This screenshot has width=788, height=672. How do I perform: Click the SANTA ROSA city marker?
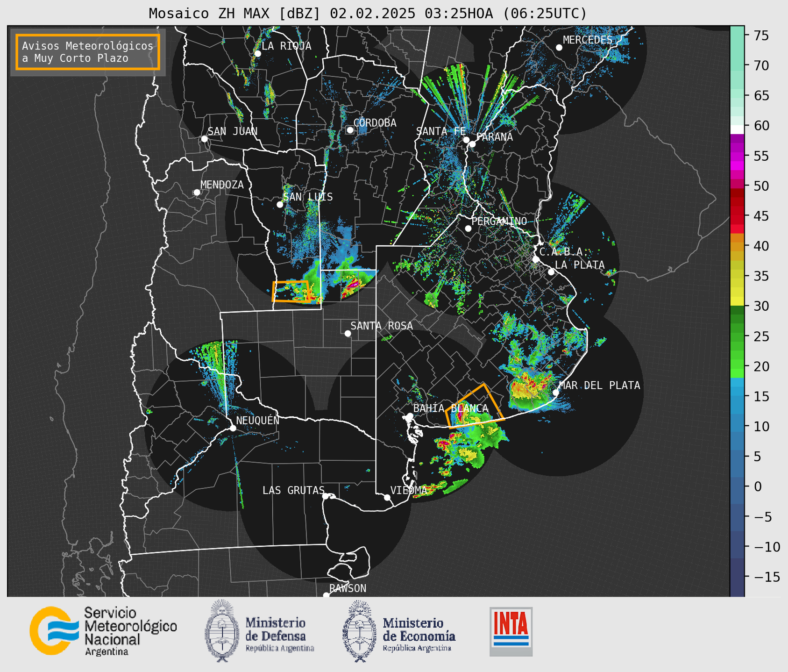348,333
